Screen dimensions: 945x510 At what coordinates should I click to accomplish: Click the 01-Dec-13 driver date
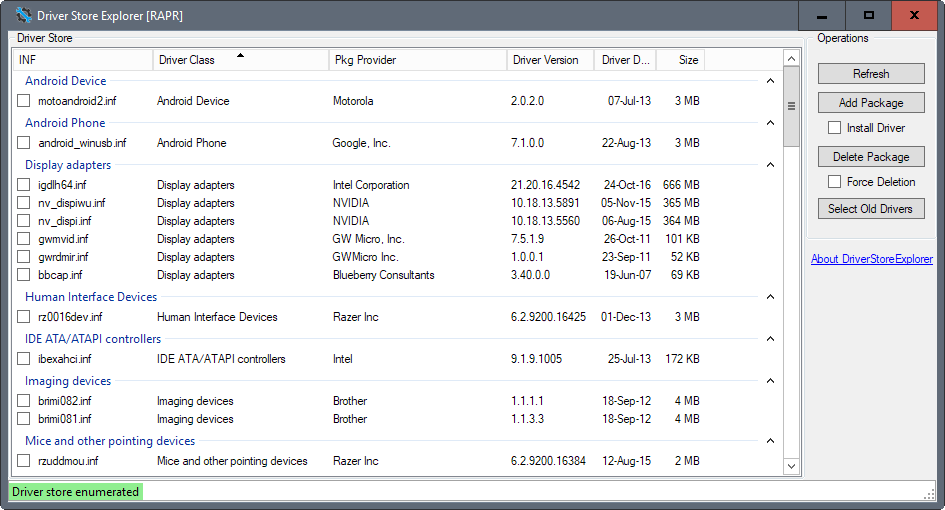click(626, 316)
